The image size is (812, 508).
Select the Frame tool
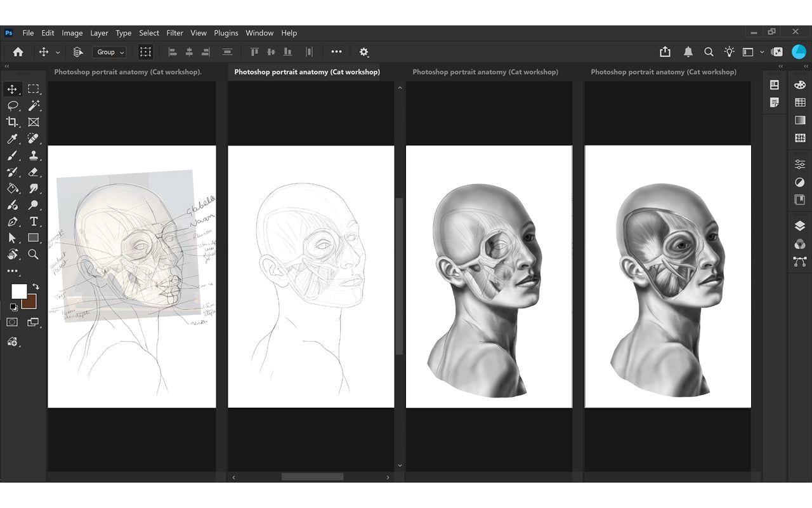pyautogui.click(x=34, y=122)
